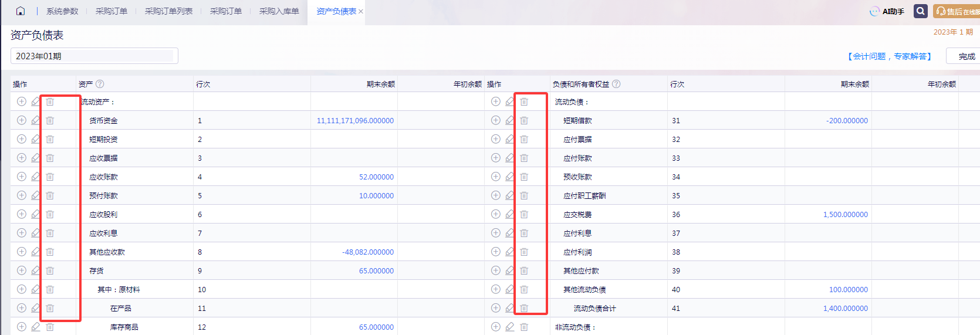Click the 货币资金 ending balance amount link
Image resolution: width=980 pixels, height=335 pixels.
pyautogui.click(x=355, y=120)
